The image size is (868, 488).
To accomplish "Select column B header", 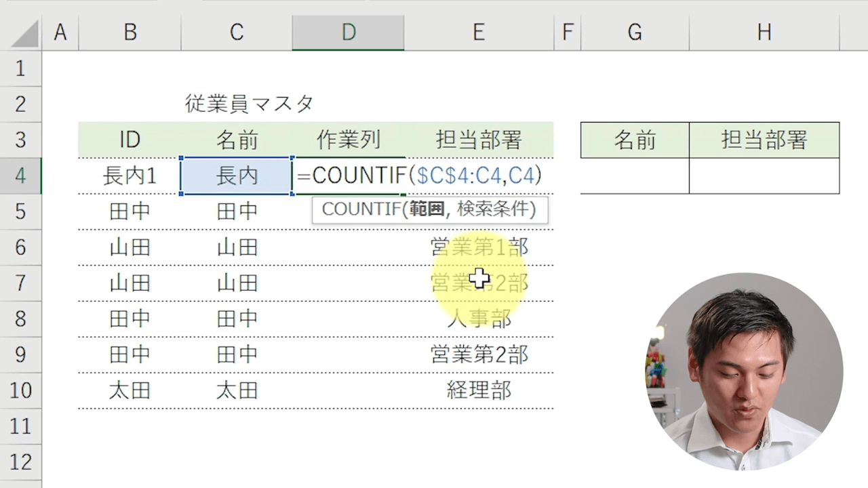I will pyautogui.click(x=130, y=33).
